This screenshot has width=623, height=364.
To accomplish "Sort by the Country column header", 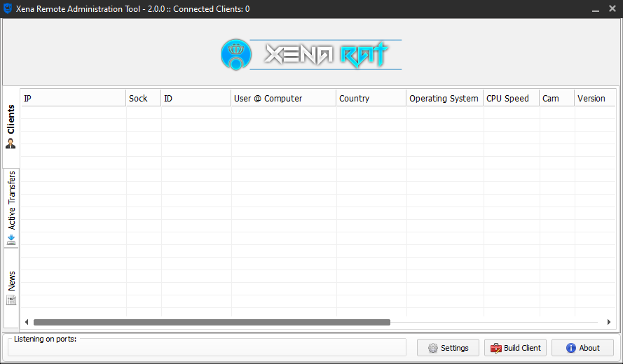I will click(371, 98).
